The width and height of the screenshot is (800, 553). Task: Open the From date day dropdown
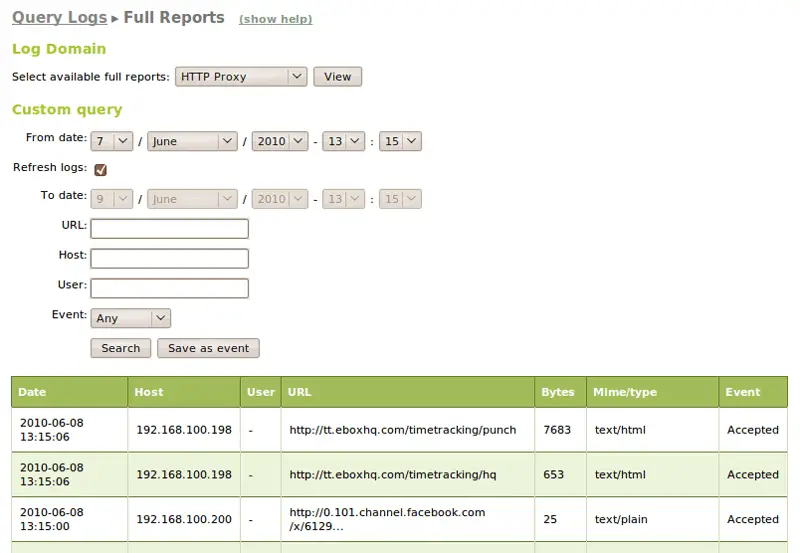point(112,141)
